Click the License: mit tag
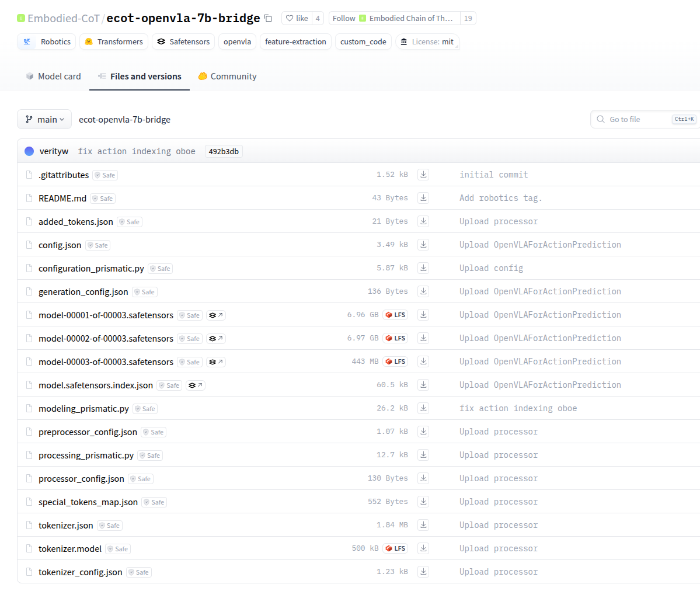This screenshot has width=700, height=591. (x=427, y=41)
